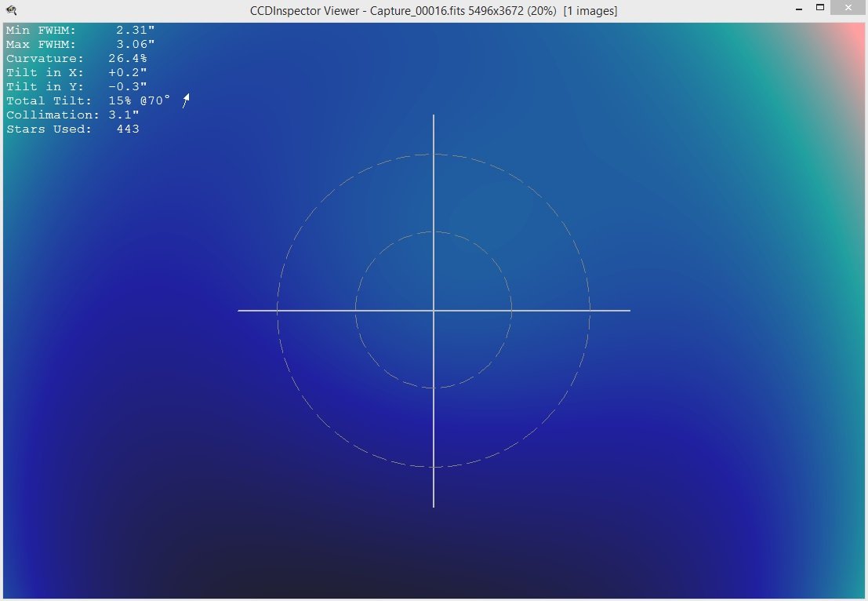Click the CCDInspector app icon in title bar
The width and height of the screenshot is (868, 601).
[11, 10]
